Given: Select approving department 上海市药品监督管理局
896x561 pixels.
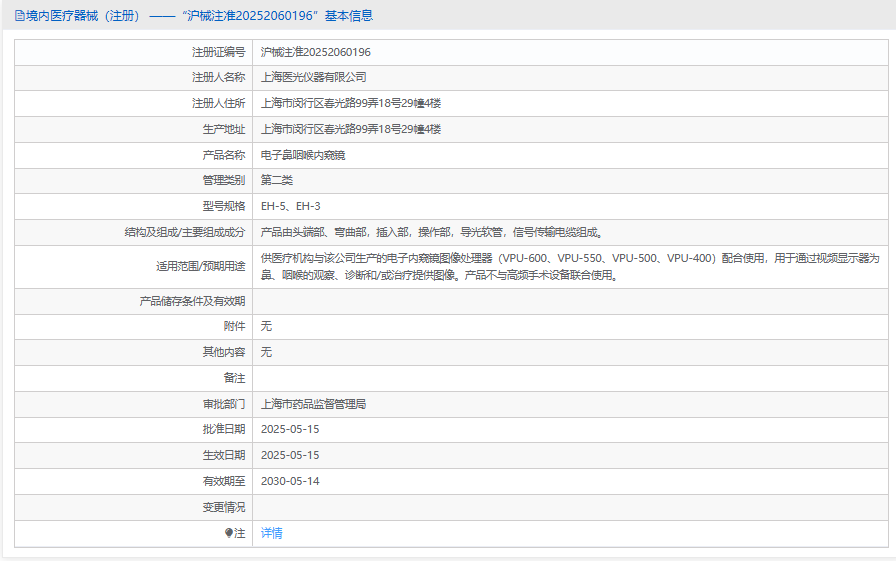Looking at the screenshot, I should [x=313, y=404].
